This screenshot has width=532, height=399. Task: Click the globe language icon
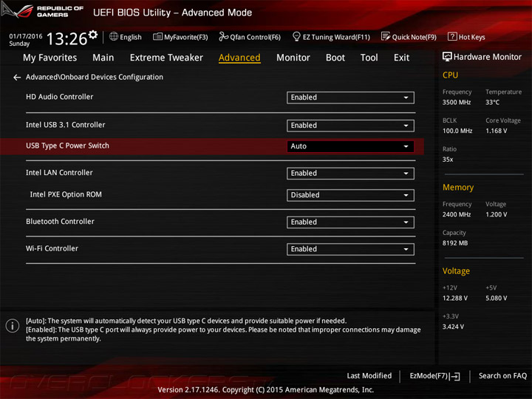(114, 36)
